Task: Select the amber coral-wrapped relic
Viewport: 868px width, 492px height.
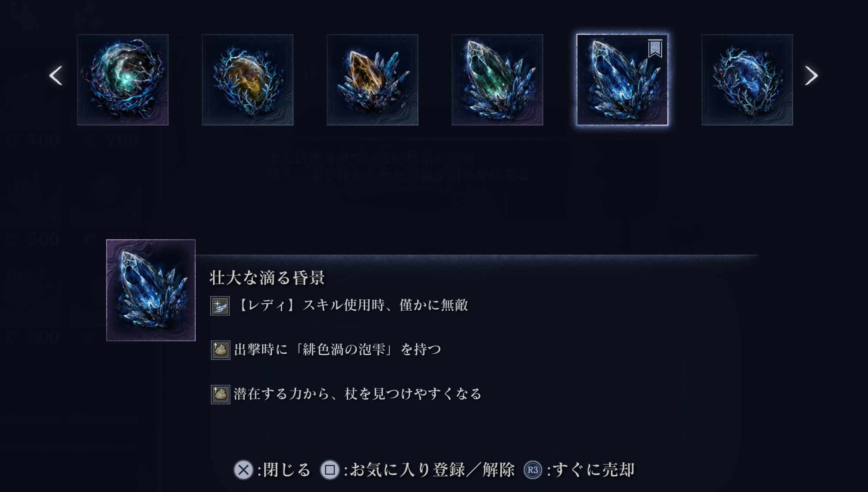Action: (x=248, y=80)
